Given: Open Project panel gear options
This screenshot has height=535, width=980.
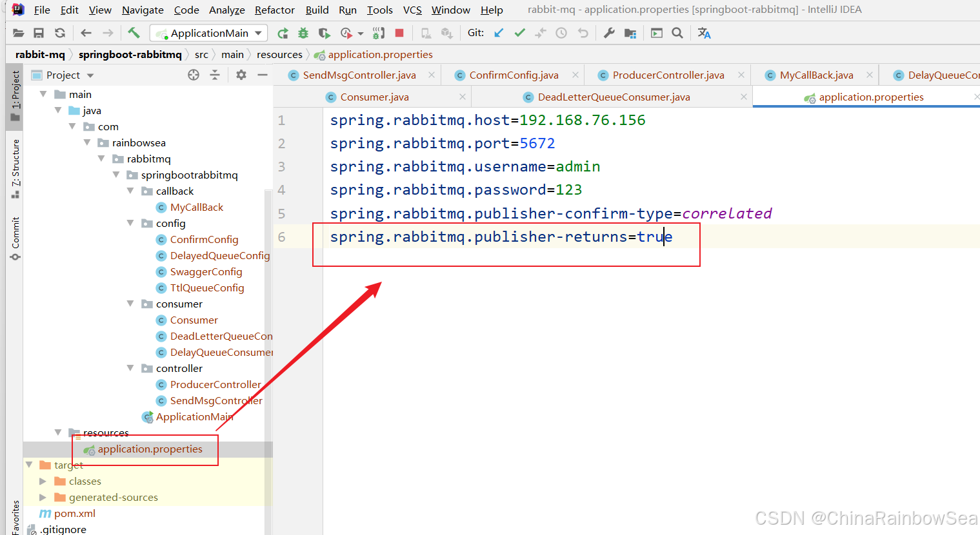Looking at the screenshot, I should click(x=241, y=75).
